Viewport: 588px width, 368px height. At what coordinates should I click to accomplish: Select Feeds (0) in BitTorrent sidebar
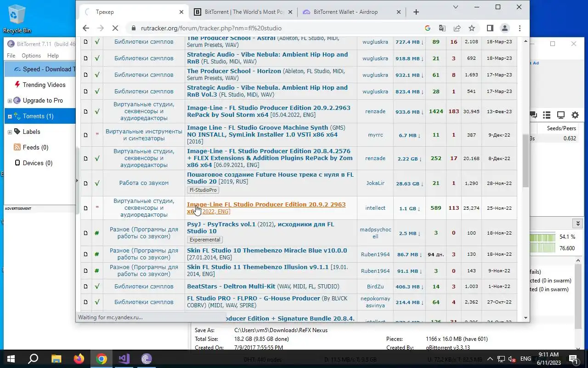tap(36, 147)
